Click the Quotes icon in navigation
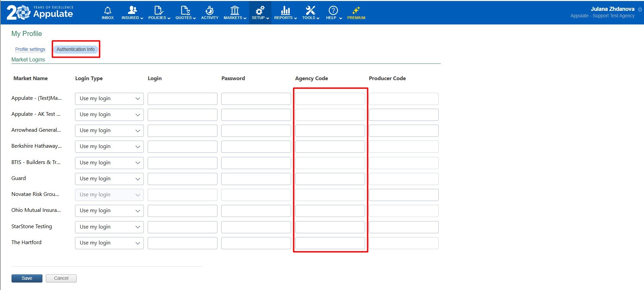 click(x=185, y=11)
